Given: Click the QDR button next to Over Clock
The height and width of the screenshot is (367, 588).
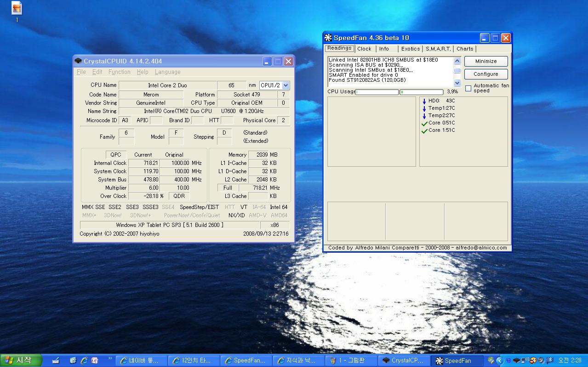Looking at the screenshot, I should (179, 196).
